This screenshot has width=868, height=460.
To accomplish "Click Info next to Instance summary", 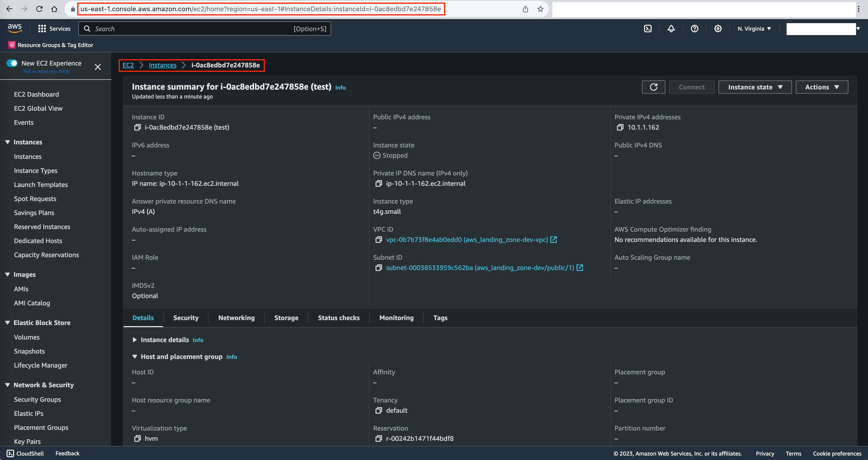I will [340, 88].
